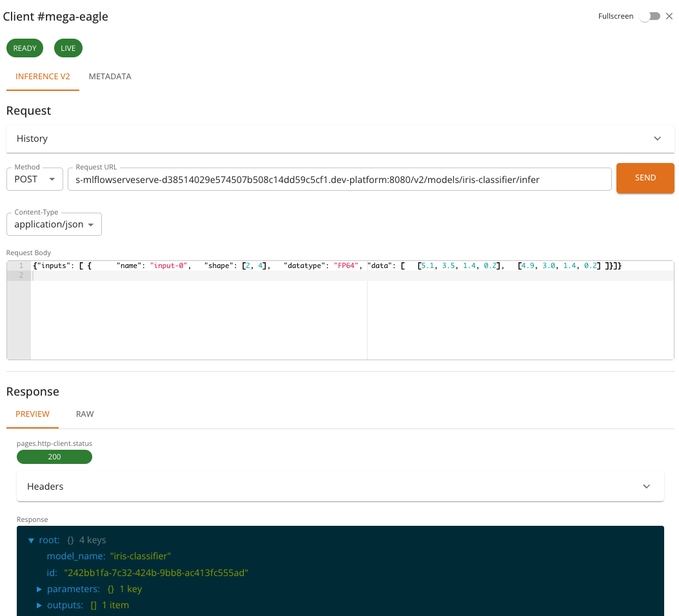Expand the Headers panel chevron
Screen dimensions: 679x616
pos(647,486)
